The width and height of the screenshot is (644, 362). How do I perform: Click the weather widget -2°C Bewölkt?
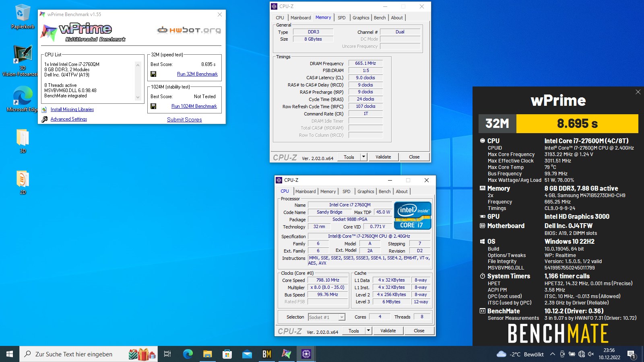pyautogui.click(x=520, y=354)
